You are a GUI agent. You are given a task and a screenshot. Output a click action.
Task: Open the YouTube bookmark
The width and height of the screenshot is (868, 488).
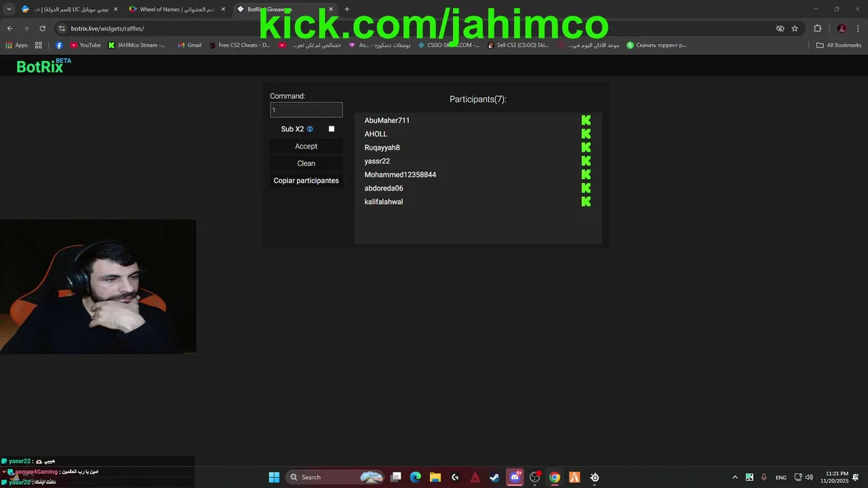pyautogui.click(x=85, y=45)
